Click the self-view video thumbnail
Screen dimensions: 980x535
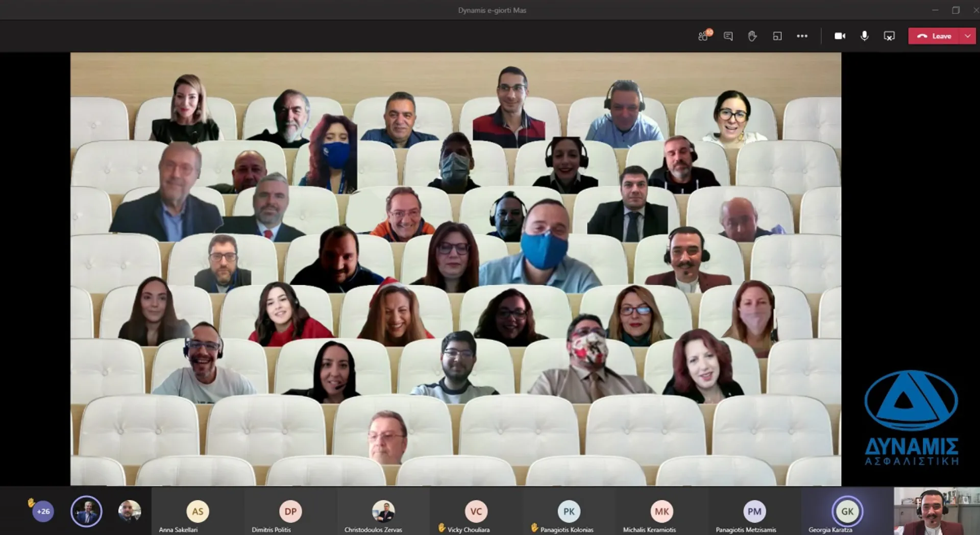tap(936, 511)
